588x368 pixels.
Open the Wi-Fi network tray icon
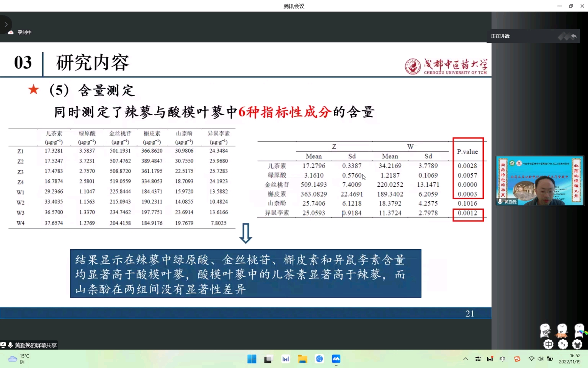[x=531, y=359]
